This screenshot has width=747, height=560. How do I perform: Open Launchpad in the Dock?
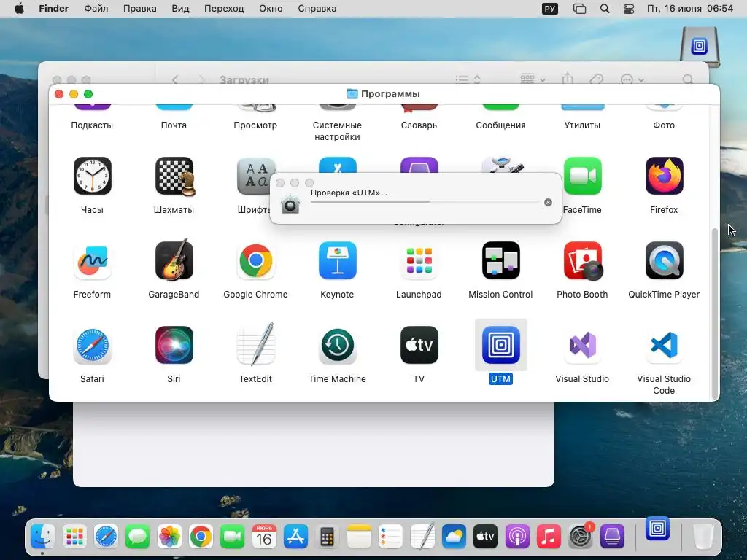[74, 537]
